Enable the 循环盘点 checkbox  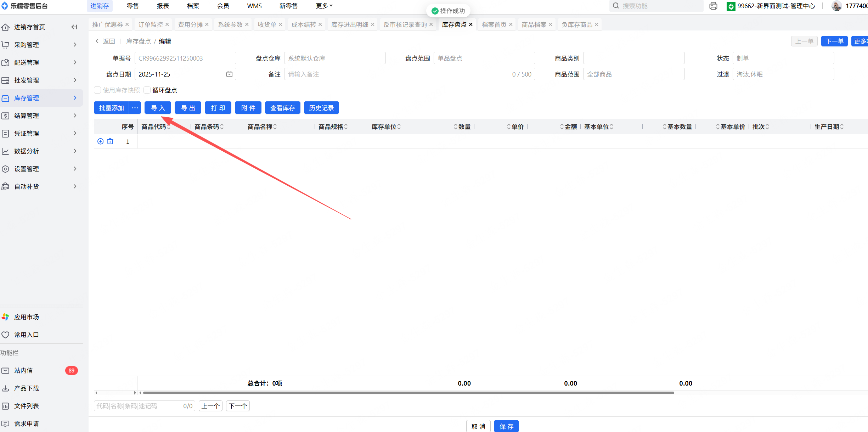point(147,90)
